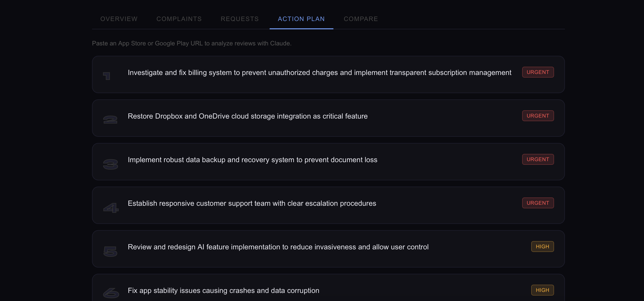Select the Action Plan tab
This screenshot has height=301, width=644.
coord(301,19)
